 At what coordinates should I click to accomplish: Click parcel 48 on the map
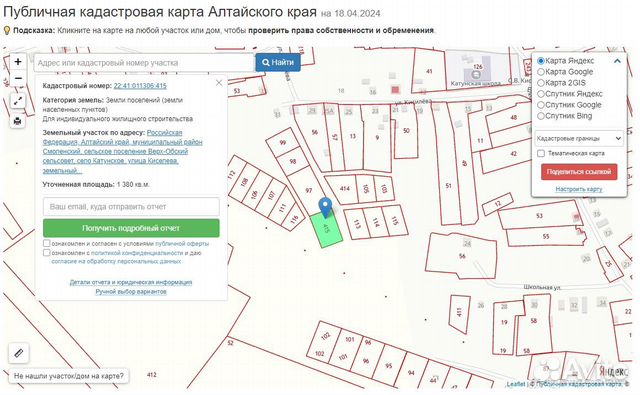[x=514, y=118]
